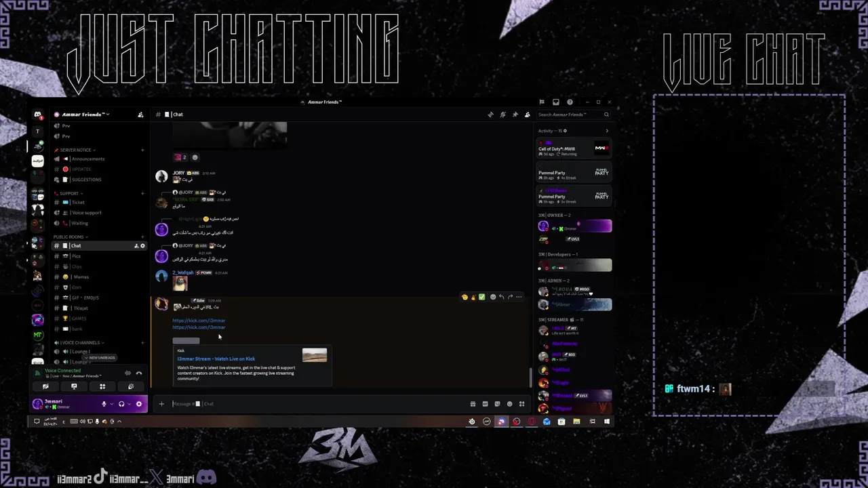Click create invite icon on Chat channel
The width and height of the screenshot is (868, 488).
coord(136,245)
